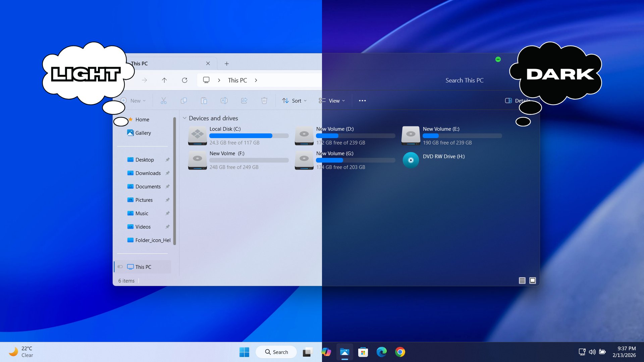
Task: Toggle the Details pane button
Action: coord(509,101)
